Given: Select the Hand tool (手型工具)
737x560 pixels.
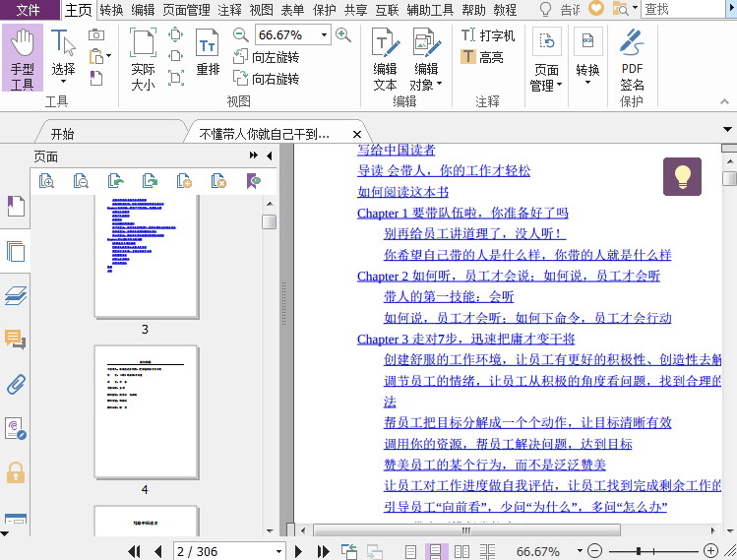Looking at the screenshot, I should 22,58.
